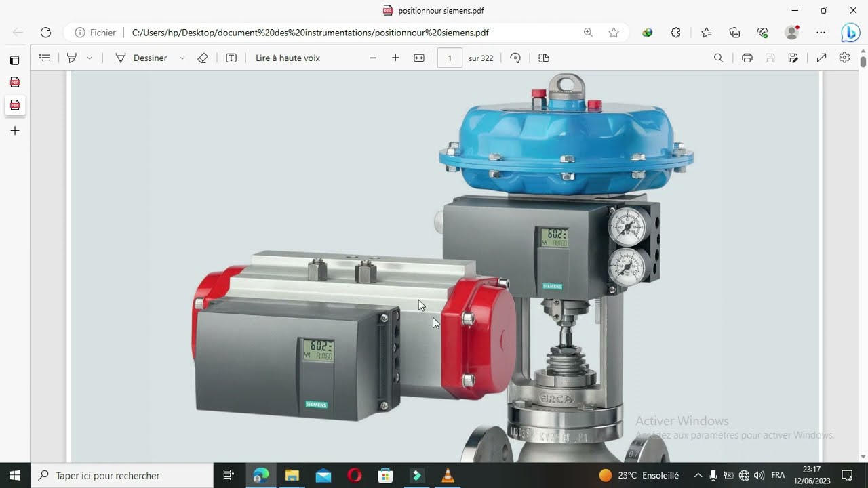Click the add text box icon
Viewport: 868px width, 488px height.
tap(231, 58)
